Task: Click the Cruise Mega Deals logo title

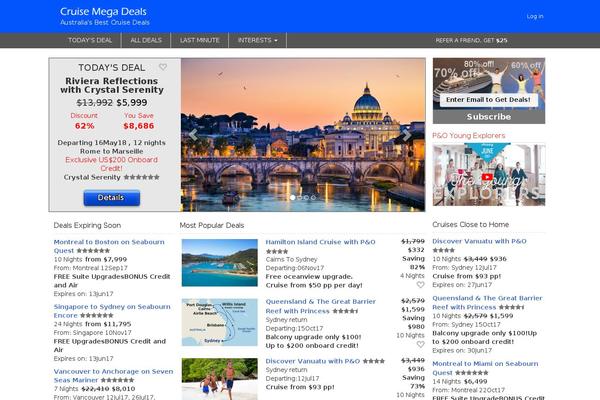Action: click(103, 11)
